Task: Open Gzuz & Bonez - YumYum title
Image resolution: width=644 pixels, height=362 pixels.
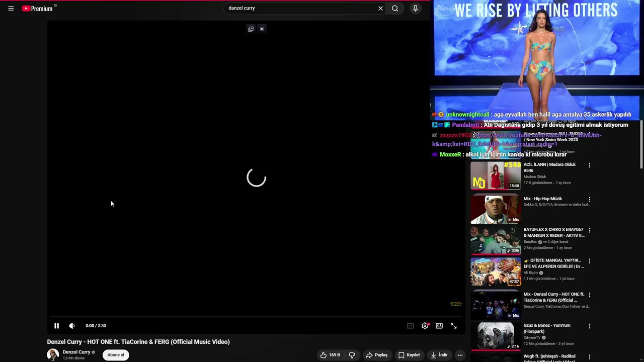Action: click(547, 328)
